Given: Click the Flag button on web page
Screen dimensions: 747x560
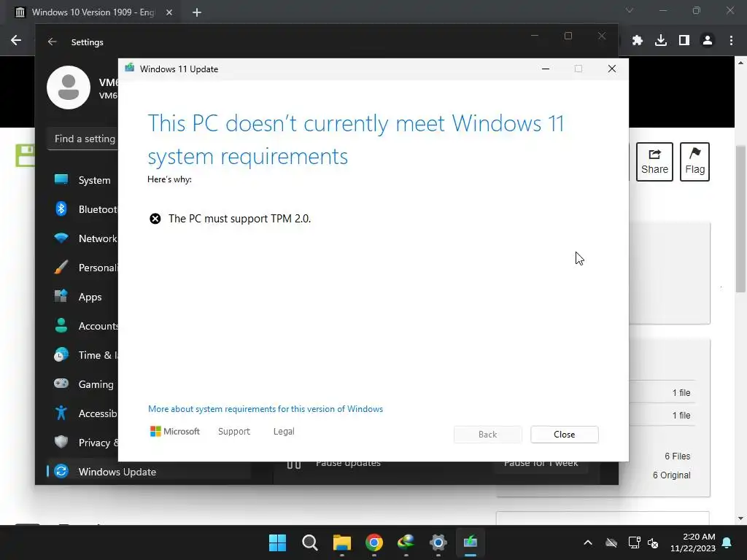Looking at the screenshot, I should click(694, 162).
